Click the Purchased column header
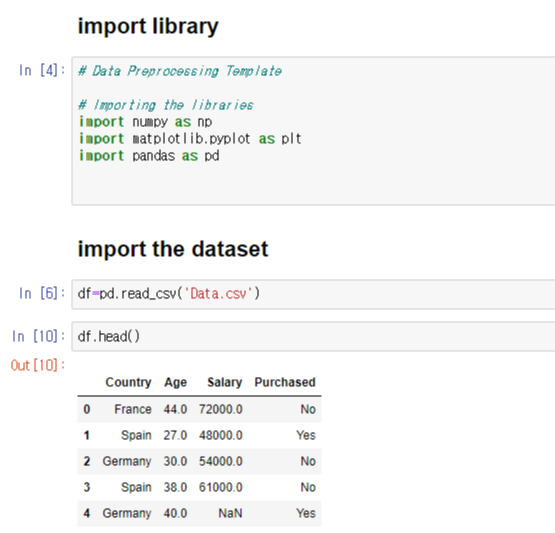The height and width of the screenshot is (533, 555). point(285,382)
